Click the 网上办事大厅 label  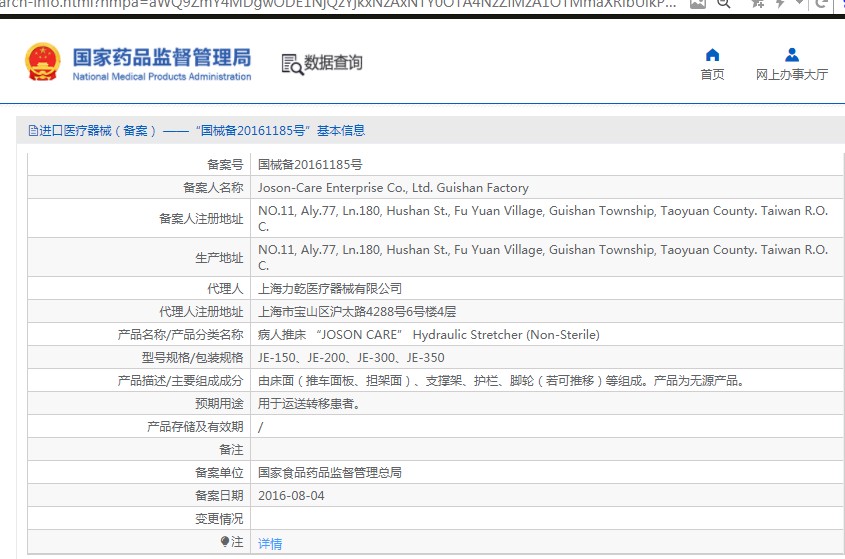click(x=792, y=74)
